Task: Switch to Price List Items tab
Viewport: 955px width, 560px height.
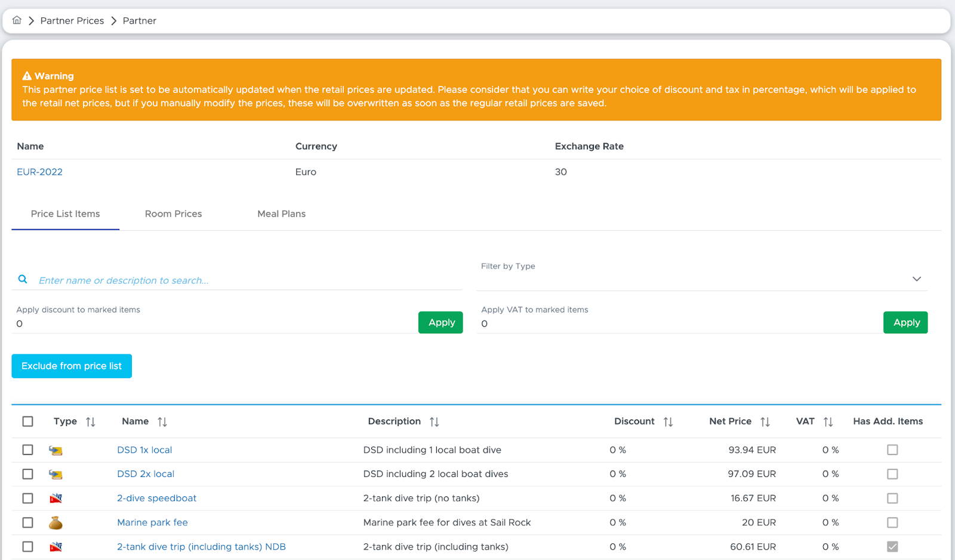Action: click(x=66, y=214)
